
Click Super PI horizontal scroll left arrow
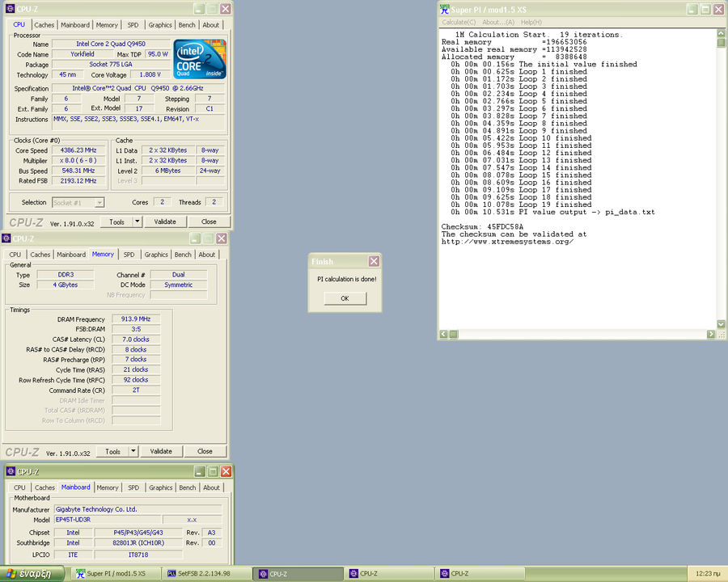tap(444, 334)
